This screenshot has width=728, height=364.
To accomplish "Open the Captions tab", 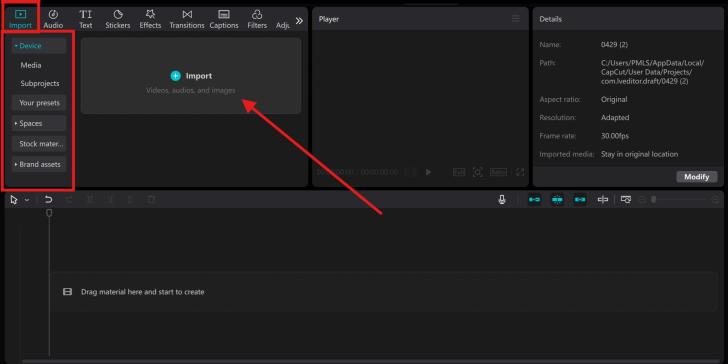I will tap(224, 20).
